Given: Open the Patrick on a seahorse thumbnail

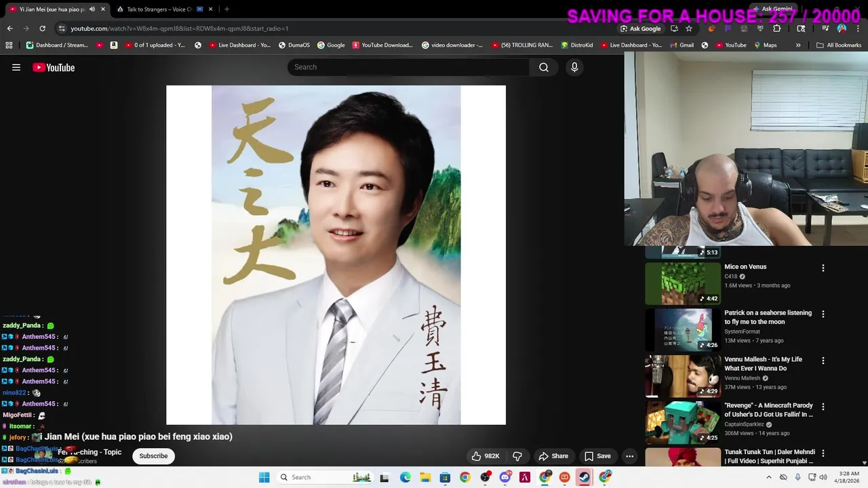Looking at the screenshot, I should click(683, 329).
